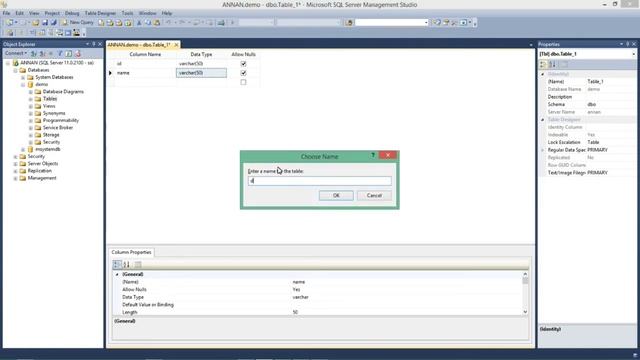Viewport: 640px width, 360px height.
Task: Click the Lock Escalation property row
Action: tap(588, 142)
